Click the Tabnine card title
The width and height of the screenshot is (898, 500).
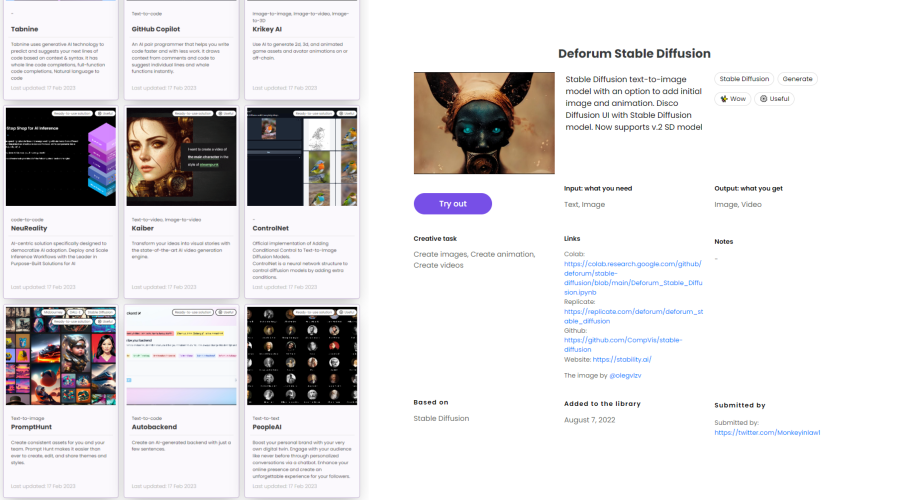25,29
